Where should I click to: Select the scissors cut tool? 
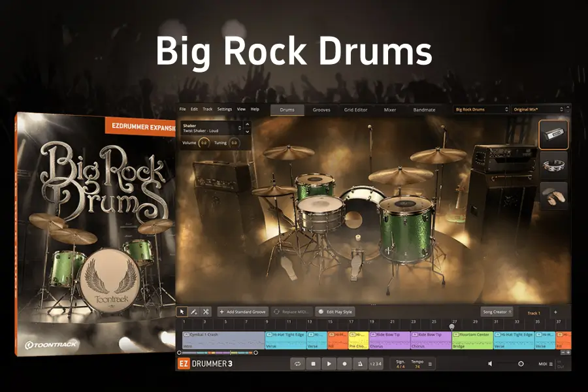point(206,312)
